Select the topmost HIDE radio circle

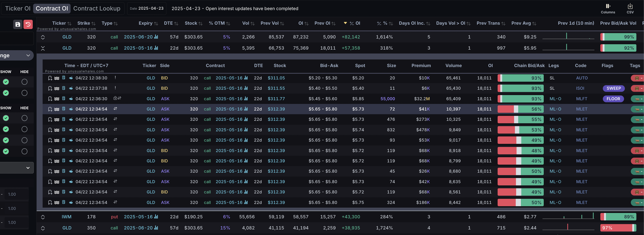(x=24, y=82)
